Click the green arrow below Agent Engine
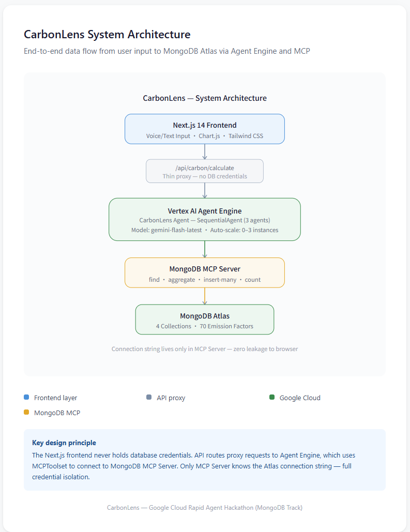This screenshot has width=410, height=532. click(x=205, y=249)
